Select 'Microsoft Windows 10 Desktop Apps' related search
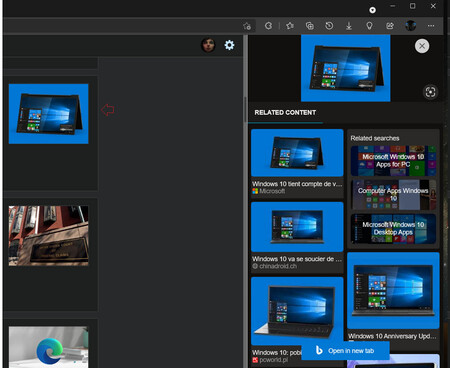This screenshot has width=450, height=368. (x=393, y=229)
